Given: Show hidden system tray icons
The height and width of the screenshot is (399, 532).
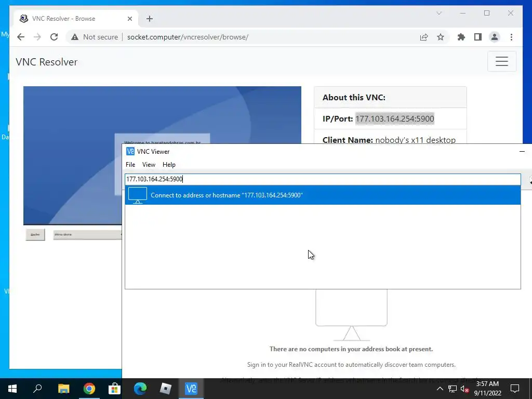Looking at the screenshot, I should (440, 389).
